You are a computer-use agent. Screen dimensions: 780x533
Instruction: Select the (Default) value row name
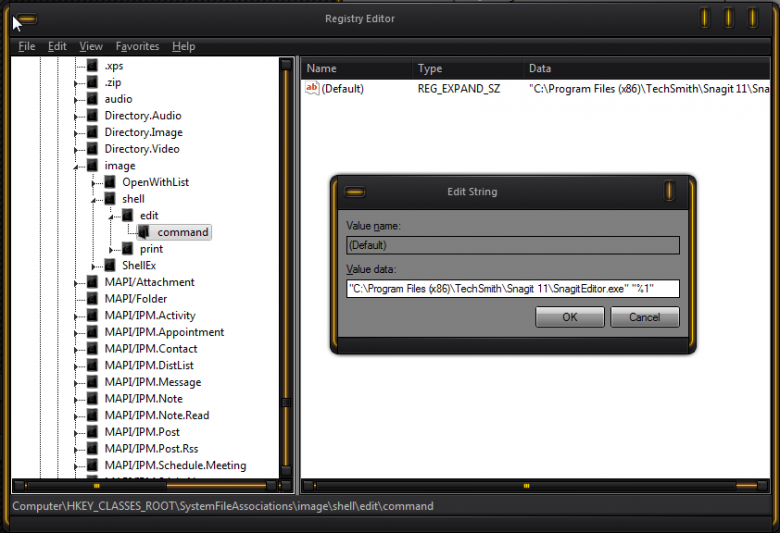[x=343, y=89]
